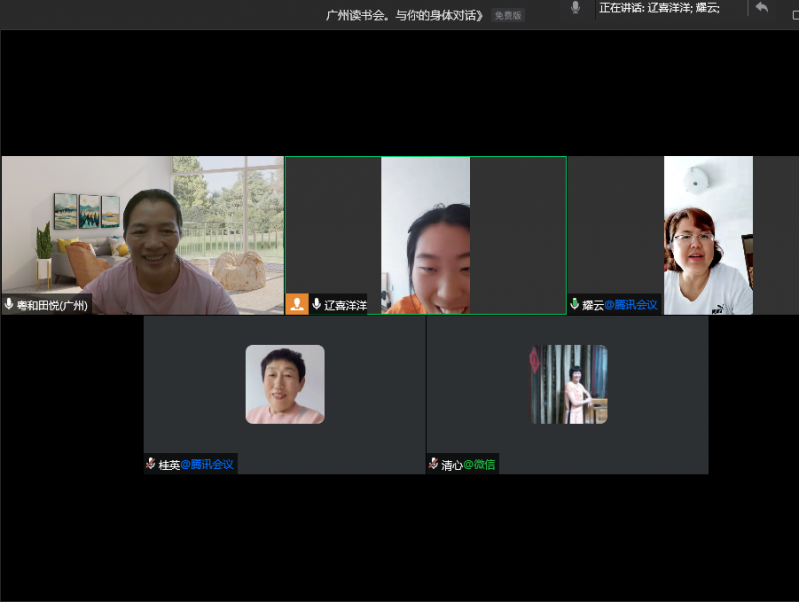Click the microphone icon next to 粤和田悦(广州)
The height and width of the screenshot is (602, 799).
pyautogui.click(x=9, y=305)
